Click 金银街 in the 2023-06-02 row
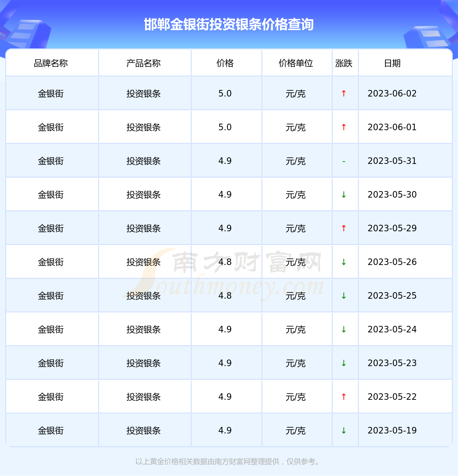Image resolution: width=458 pixels, height=476 pixels. coord(51,94)
